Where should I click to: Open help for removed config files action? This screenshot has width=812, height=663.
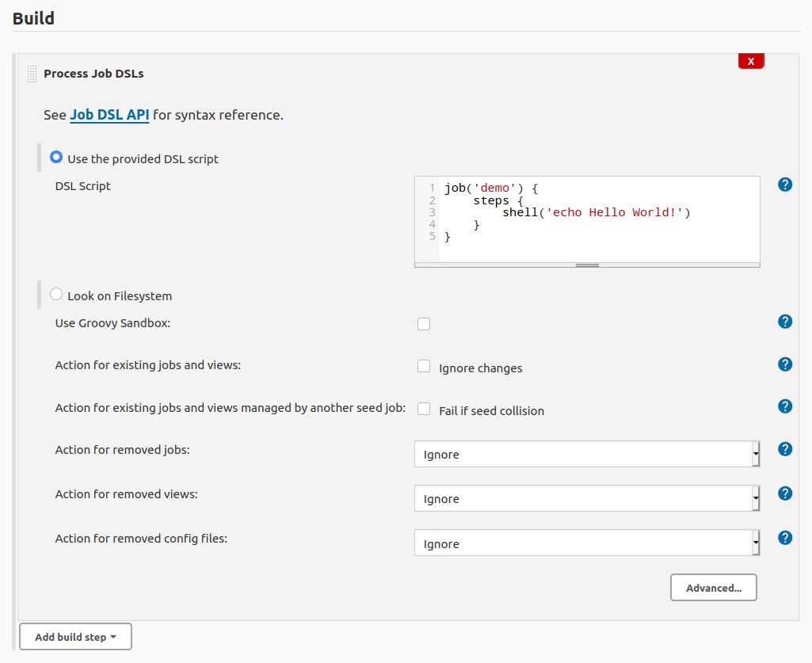point(784,537)
